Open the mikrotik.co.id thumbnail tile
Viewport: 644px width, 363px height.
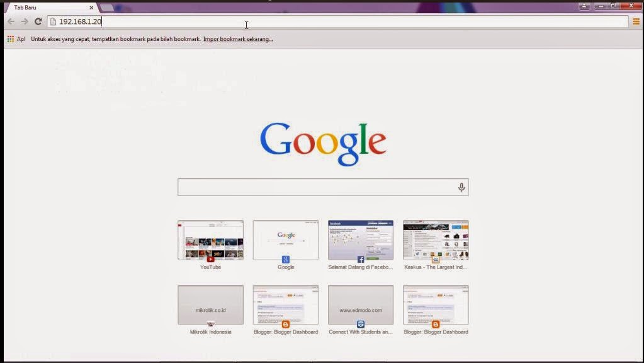pyautogui.click(x=210, y=305)
